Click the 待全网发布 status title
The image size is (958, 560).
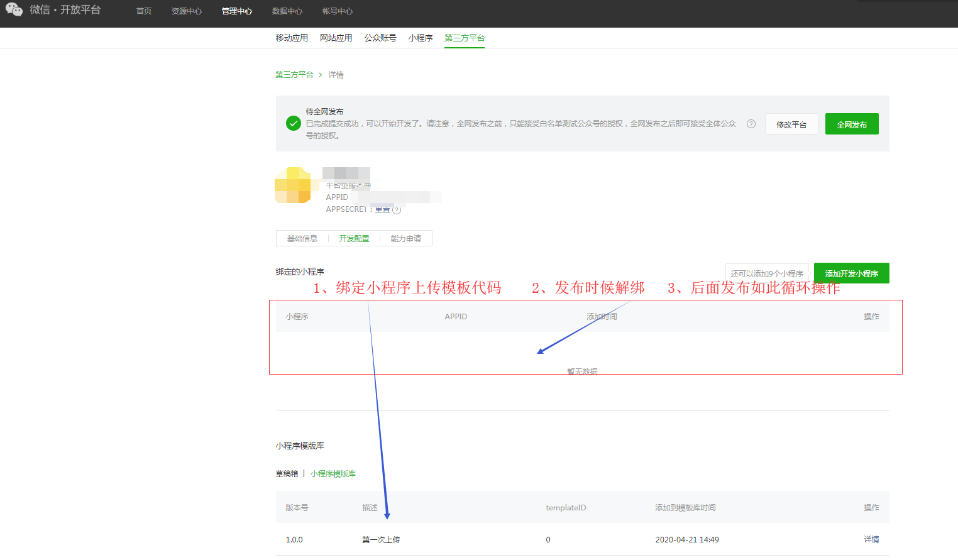(324, 112)
